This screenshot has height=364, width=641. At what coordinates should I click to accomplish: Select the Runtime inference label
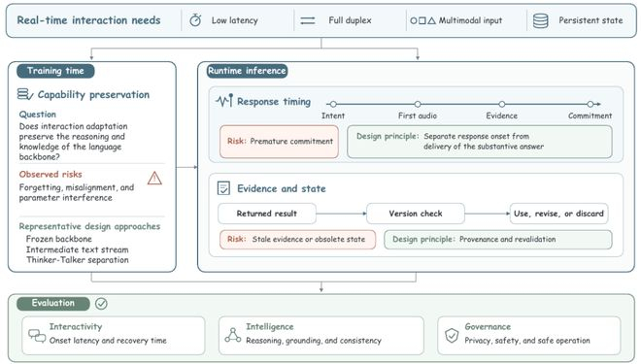247,71
